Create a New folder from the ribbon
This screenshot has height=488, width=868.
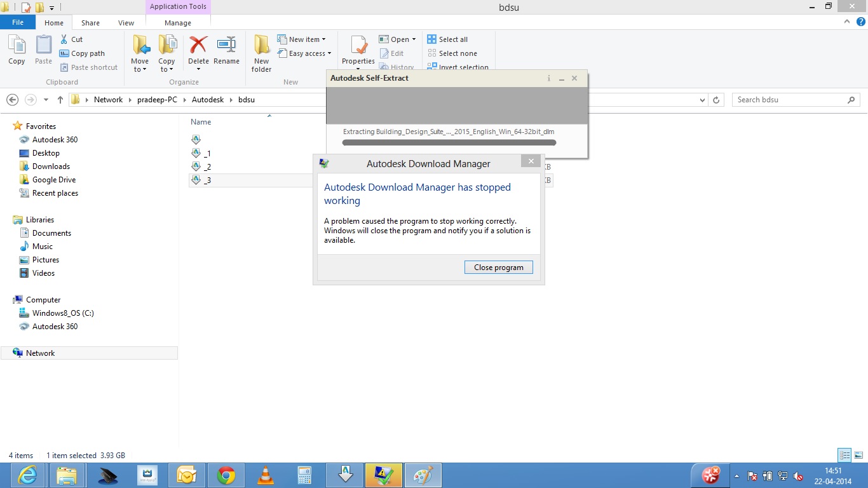pyautogui.click(x=261, y=53)
